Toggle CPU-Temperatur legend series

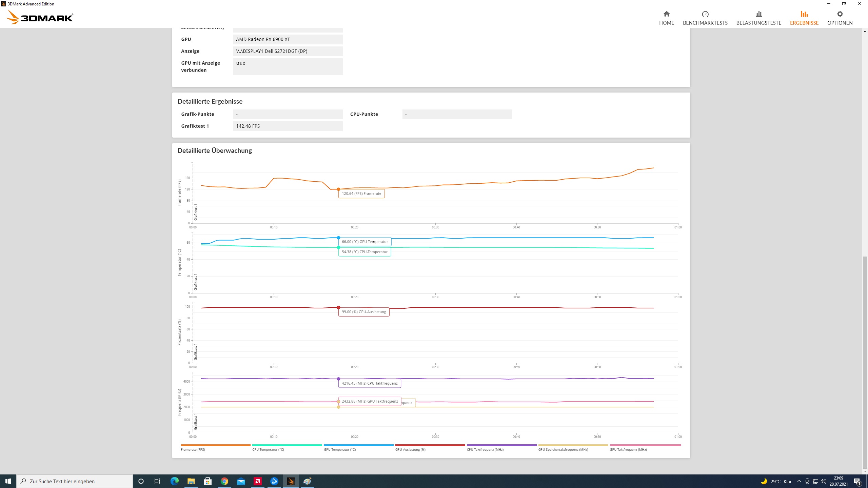[x=268, y=449]
